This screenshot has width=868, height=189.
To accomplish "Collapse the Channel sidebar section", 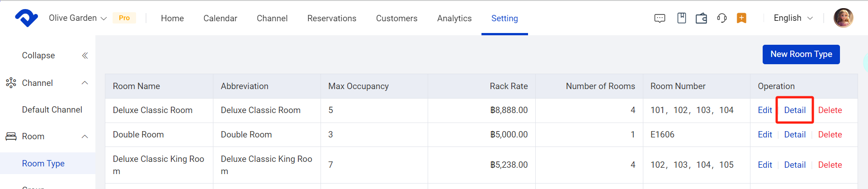I will pyautogui.click(x=85, y=83).
